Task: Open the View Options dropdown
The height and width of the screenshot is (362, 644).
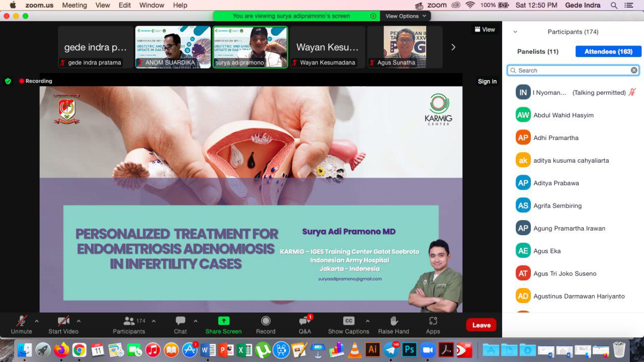Action: 406,16
